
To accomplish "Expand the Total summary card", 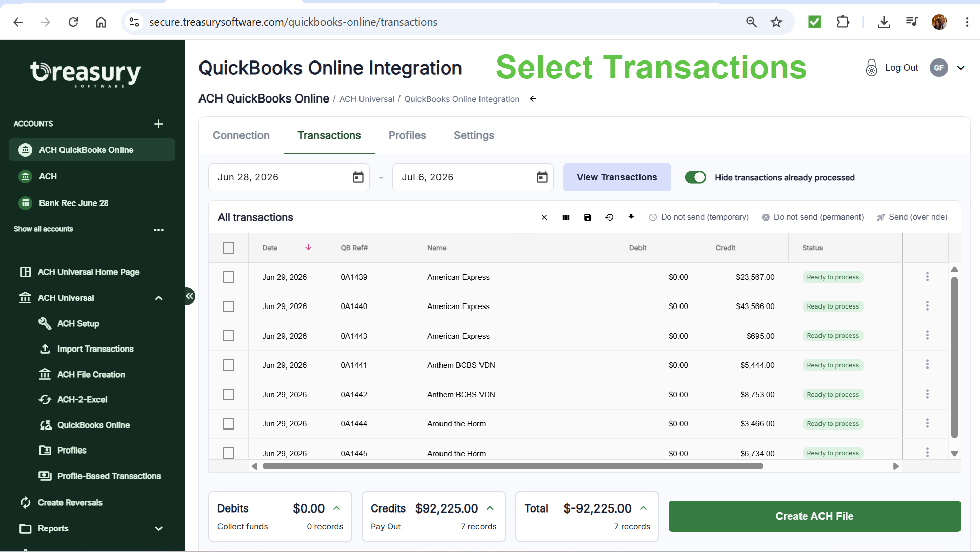I will pos(644,508).
